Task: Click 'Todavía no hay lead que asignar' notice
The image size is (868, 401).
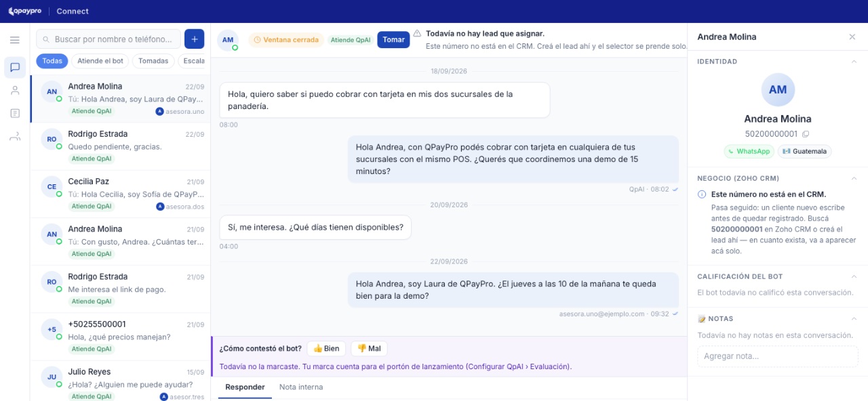Action: click(485, 33)
